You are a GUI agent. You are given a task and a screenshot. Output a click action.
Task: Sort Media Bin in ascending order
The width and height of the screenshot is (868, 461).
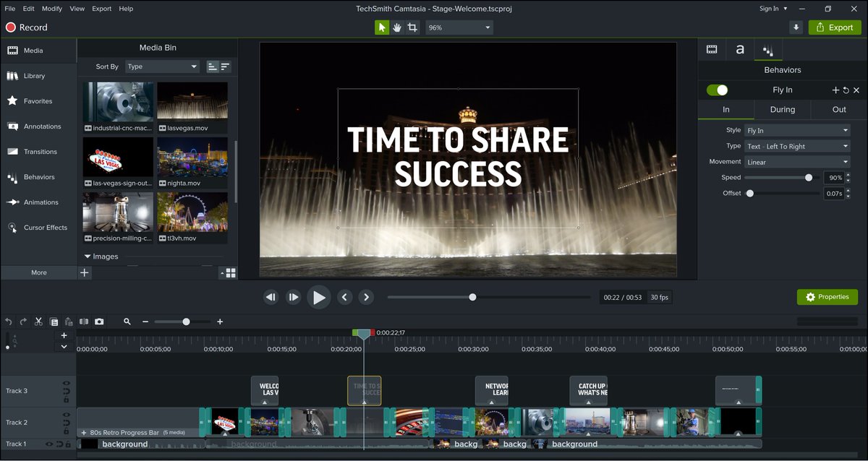(213, 66)
